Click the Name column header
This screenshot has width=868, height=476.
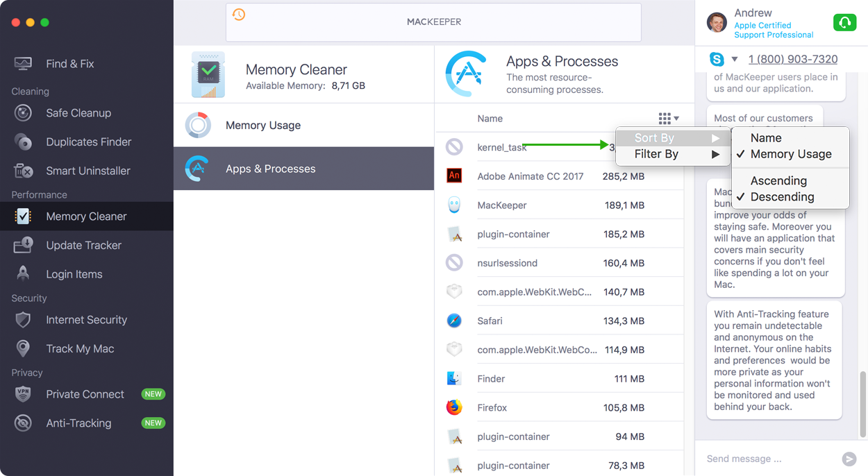click(490, 119)
